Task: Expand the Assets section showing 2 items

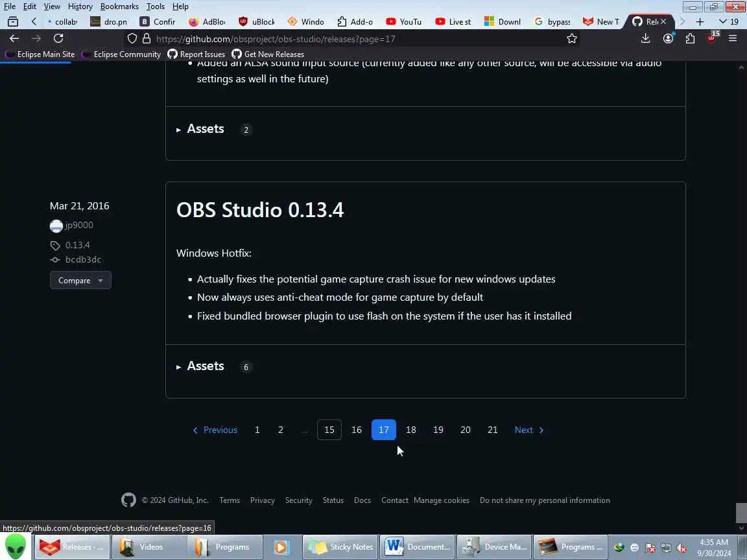Action: [200, 129]
